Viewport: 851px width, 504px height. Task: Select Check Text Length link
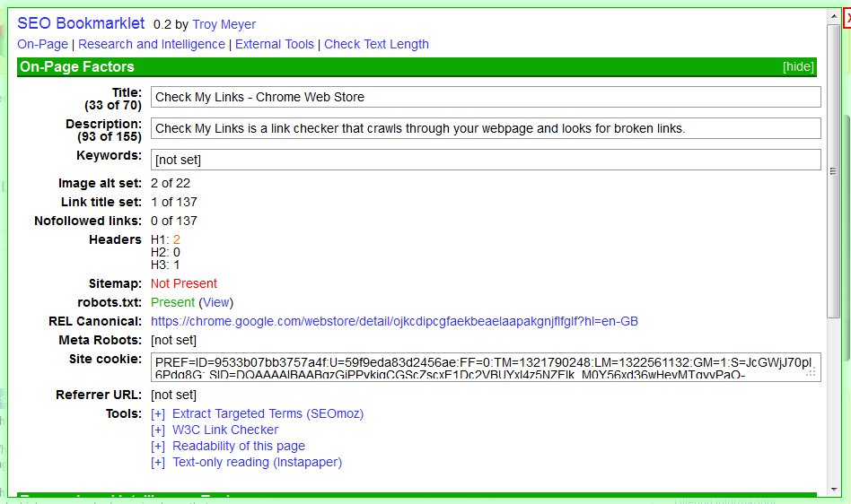click(377, 44)
